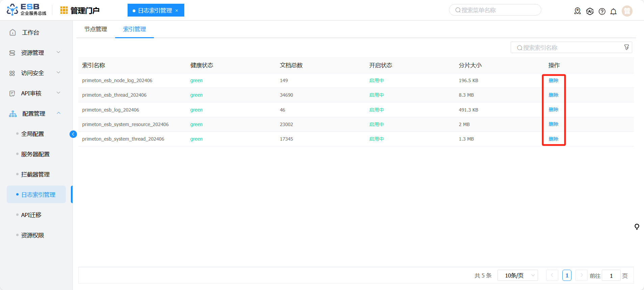Close the 日志索引管理 header tab
Screen dimensions: 644x290
pos(177,10)
